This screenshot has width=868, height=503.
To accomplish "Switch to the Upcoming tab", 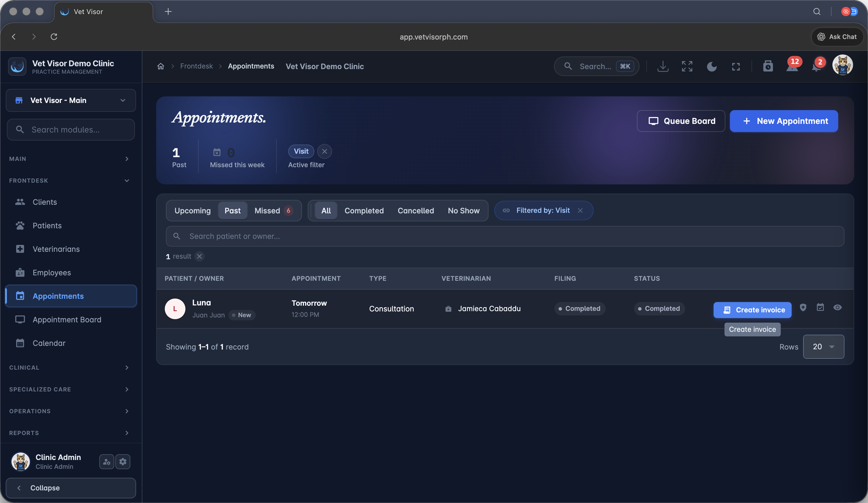I will [193, 210].
